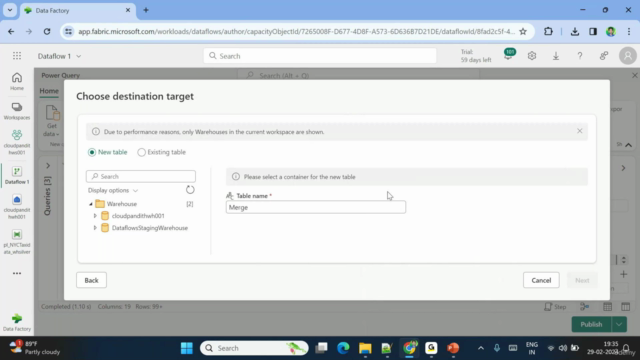The width and height of the screenshot is (640, 360).
Task: Open a new browser tab
Action: coord(146,10)
